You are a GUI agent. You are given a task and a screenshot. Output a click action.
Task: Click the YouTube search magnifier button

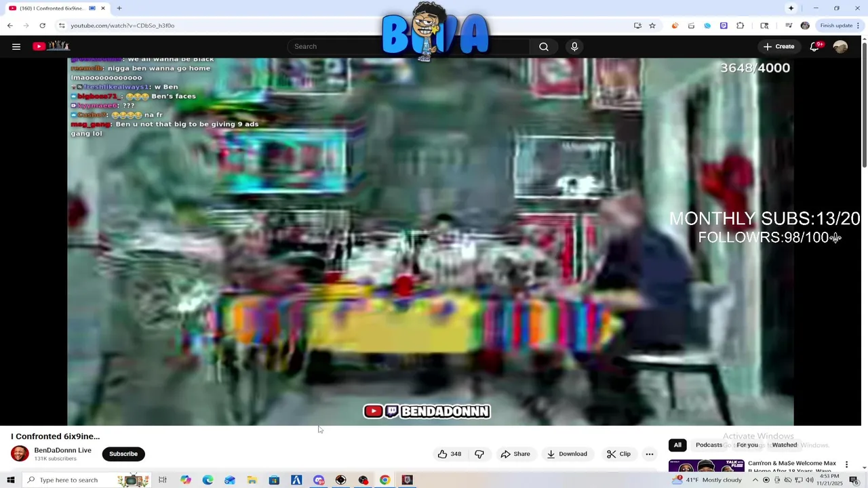544,46
